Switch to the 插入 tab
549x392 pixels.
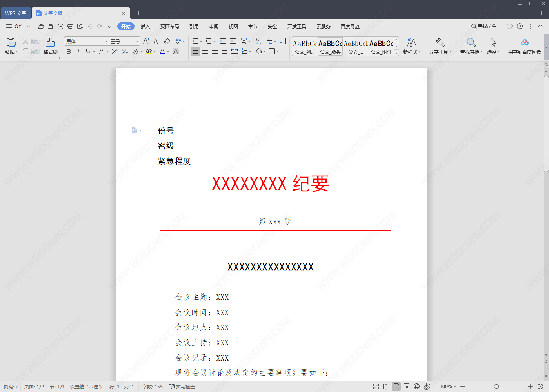(x=145, y=26)
